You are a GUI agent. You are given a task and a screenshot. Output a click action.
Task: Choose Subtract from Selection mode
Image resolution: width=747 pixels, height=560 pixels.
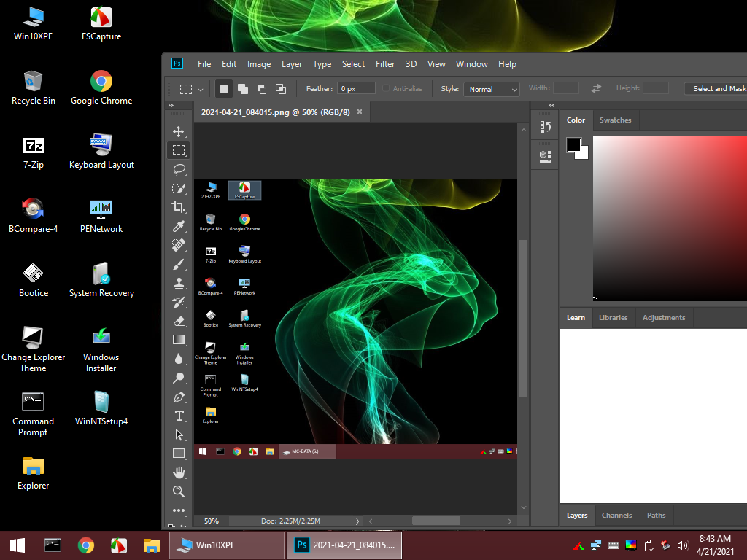click(x=262, y=88)
